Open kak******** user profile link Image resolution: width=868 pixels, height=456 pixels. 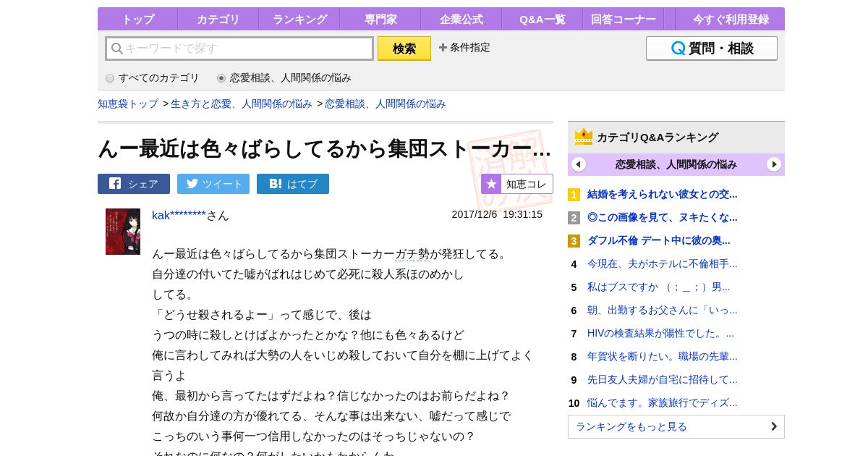click(179, 215)
